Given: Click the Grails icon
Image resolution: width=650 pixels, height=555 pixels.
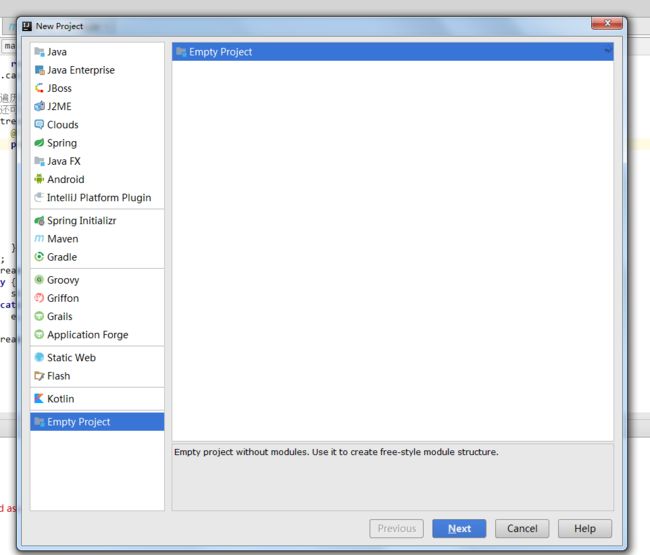Looking at the screenshot, I should point(39,316).
